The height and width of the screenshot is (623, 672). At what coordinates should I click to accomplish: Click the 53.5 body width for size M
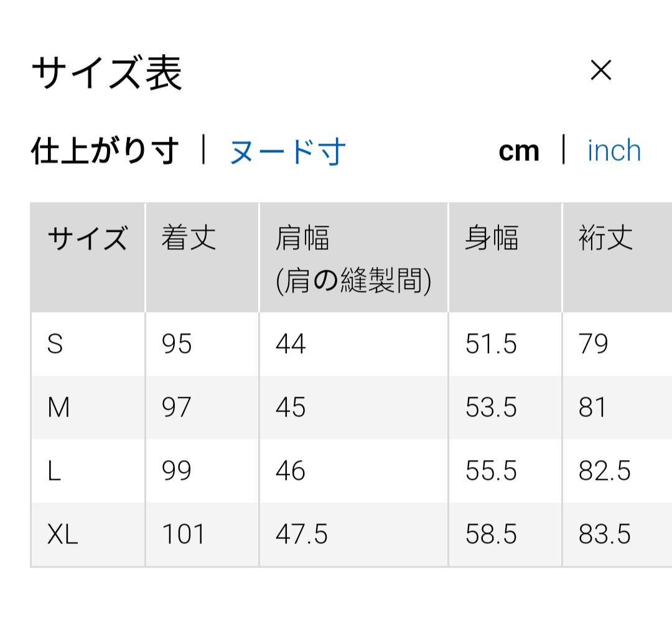(x=492, y=408)
